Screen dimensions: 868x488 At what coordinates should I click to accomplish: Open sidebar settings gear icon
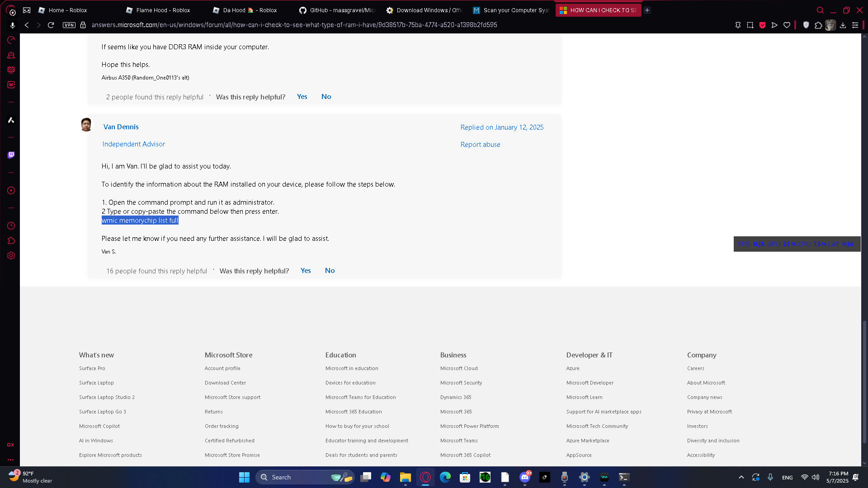pos(11,256)
